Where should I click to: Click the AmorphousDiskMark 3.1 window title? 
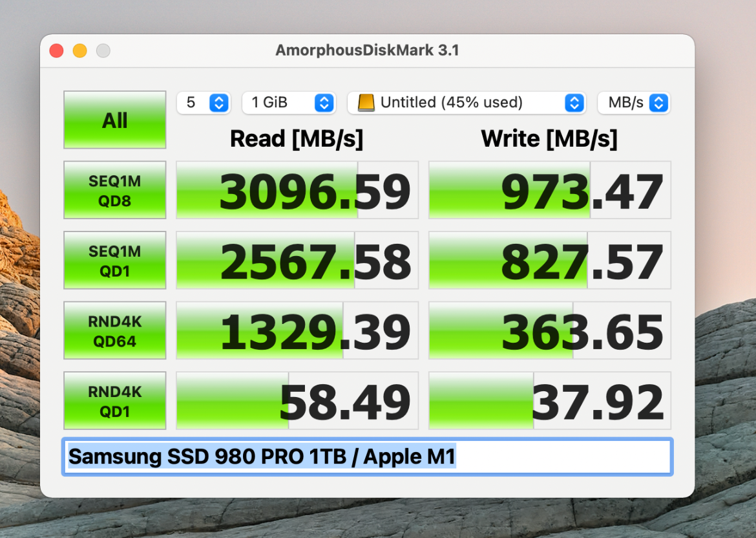pos(367,50)
